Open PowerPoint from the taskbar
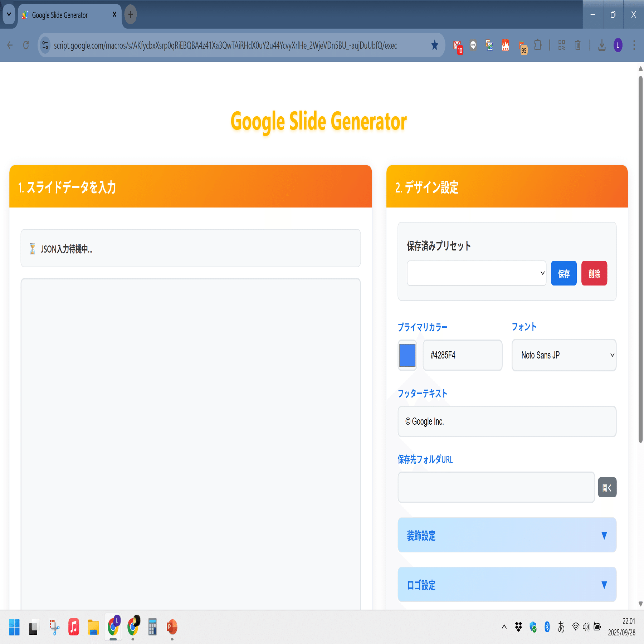The image size is (644, 644). [x=172, y=627]
